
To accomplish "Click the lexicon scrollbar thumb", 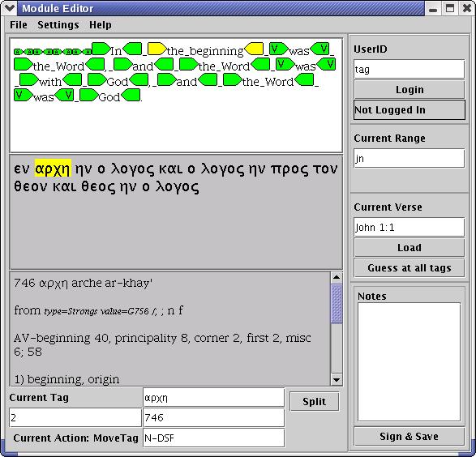I will [x=337, y=304].
